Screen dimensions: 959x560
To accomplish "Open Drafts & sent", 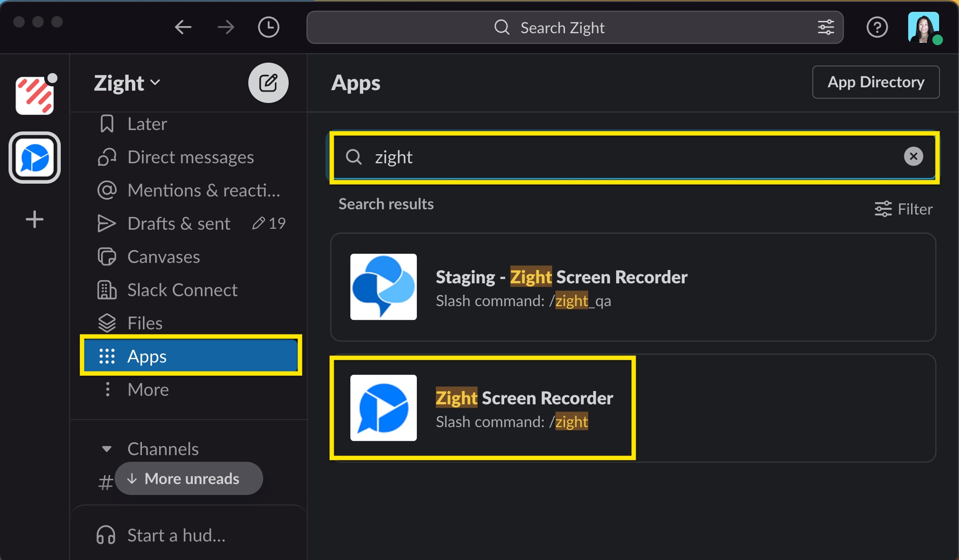I will tap(190, 224).
